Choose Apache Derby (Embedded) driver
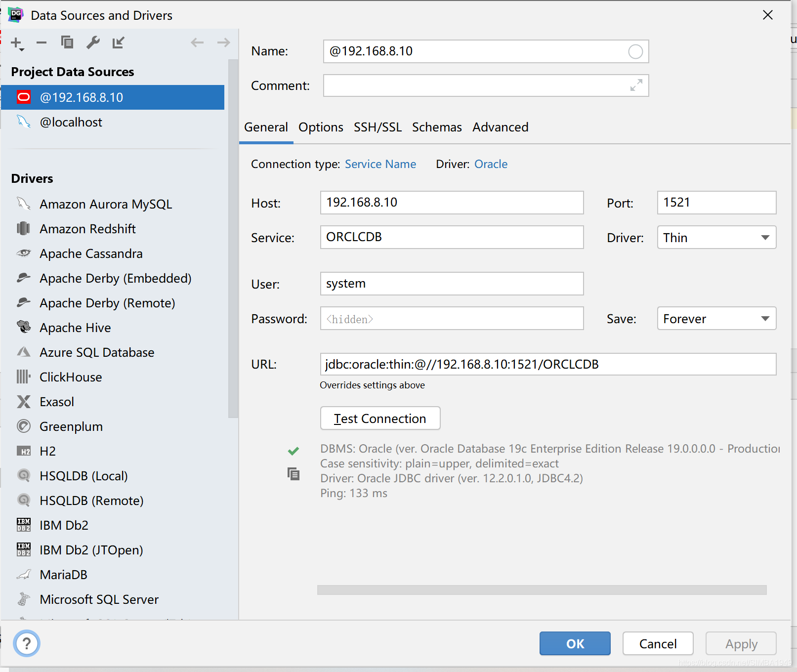Screen dimensions: 797x672 [113, 278]
